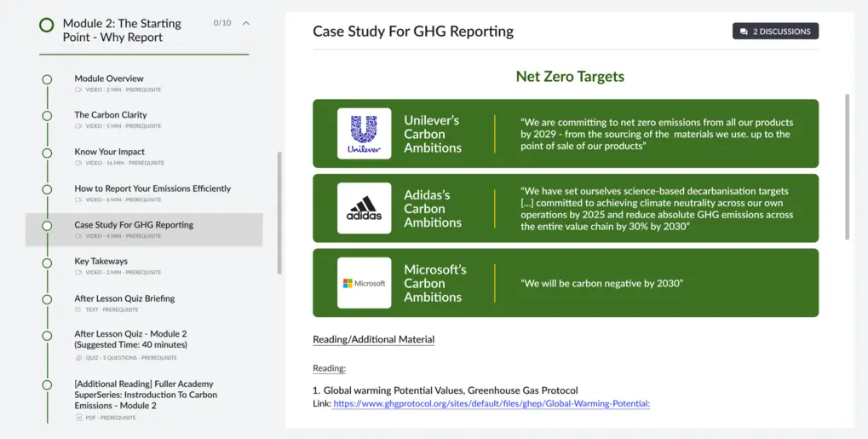Open the Know Your Impact lesson

click(110, 152)
